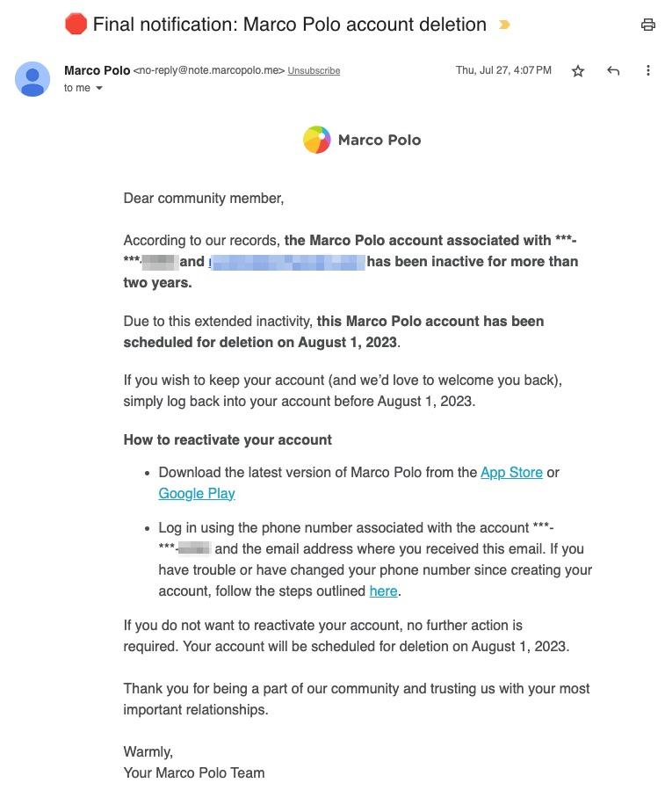Print this email
The image size is (665, 812).
tap(648, 25)
